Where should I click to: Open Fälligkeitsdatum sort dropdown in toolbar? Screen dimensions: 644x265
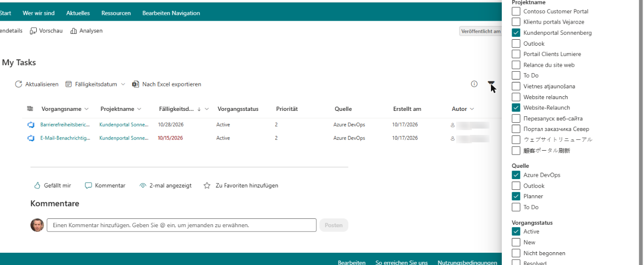tap(123, 84)
